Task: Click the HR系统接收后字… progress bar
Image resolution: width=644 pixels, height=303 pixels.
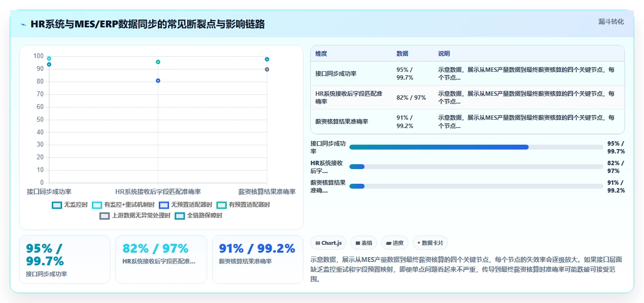Action: pyautogui.click(x=476, y=167)
